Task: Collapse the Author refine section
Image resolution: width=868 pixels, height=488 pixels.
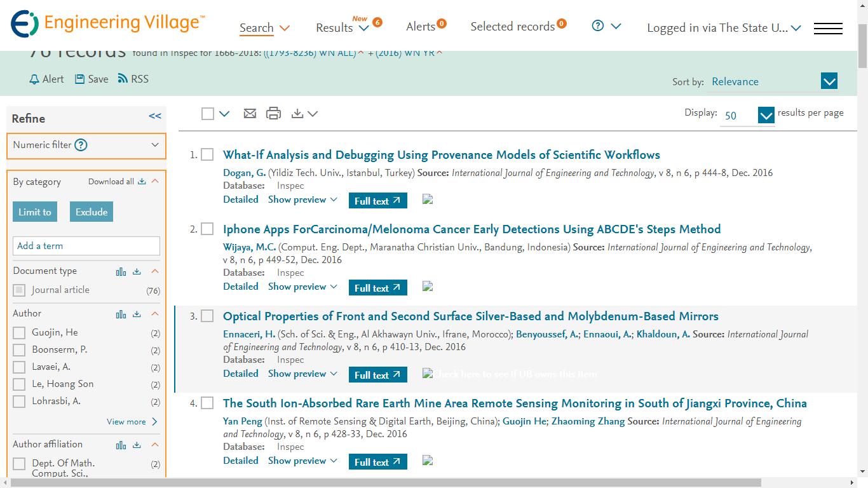Action: tap(154, 313)
